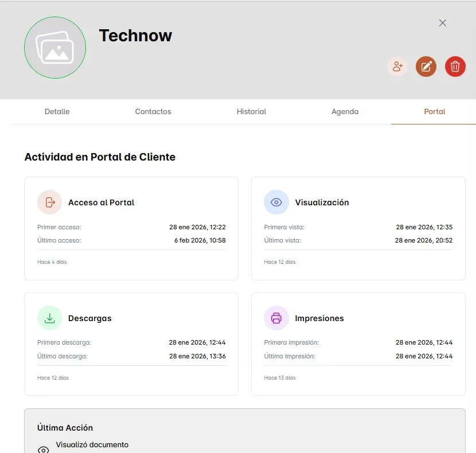Open the Detalle tab
The image size is (476, 453).
point(57,111)
